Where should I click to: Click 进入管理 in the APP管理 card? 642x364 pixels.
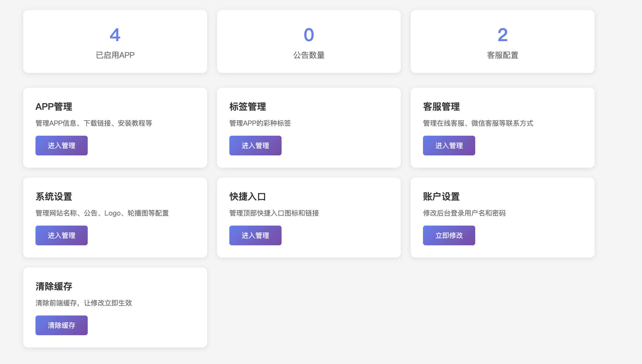click(61, 145)
